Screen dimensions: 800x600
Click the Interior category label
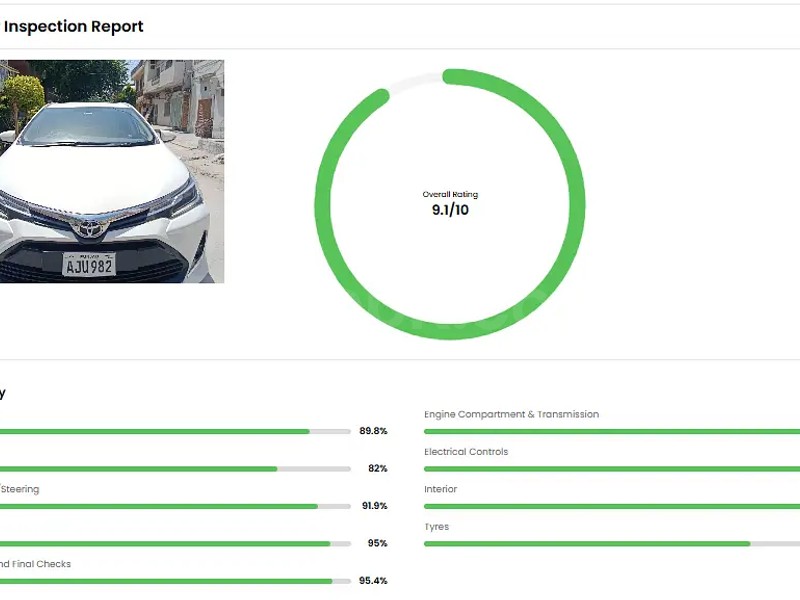point(440,489)
